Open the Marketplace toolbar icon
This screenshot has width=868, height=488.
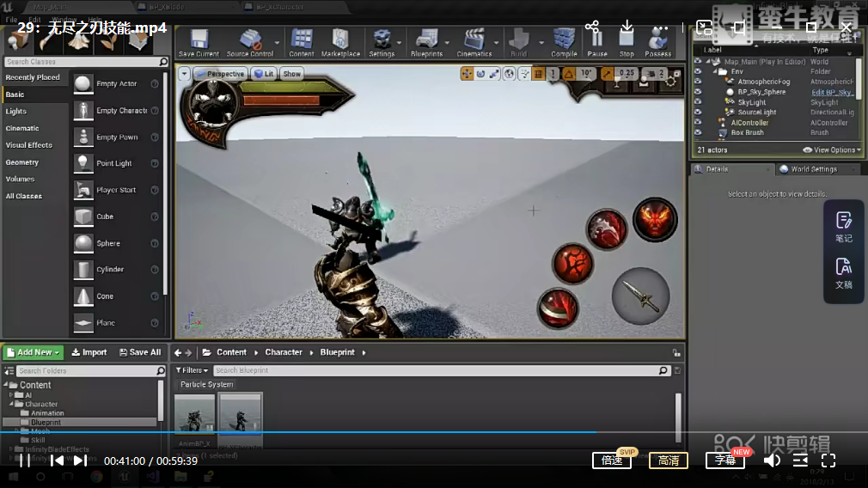coord(340,43)
